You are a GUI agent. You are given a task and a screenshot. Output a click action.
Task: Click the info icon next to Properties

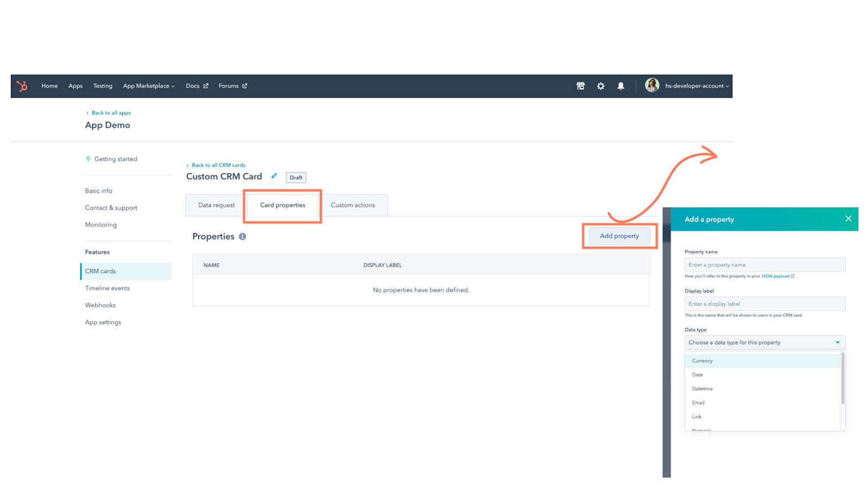[242, 236]
